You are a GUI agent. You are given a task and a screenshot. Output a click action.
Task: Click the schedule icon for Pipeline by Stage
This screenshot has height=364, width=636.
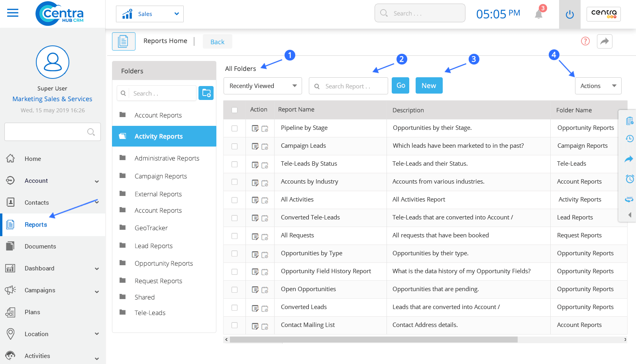[x=265, y=129]
